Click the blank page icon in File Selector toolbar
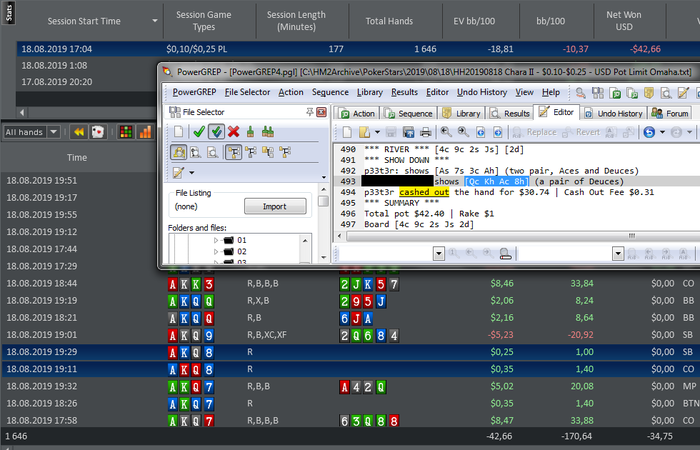Screen dimensions: 700x450 tap(178, 132)
